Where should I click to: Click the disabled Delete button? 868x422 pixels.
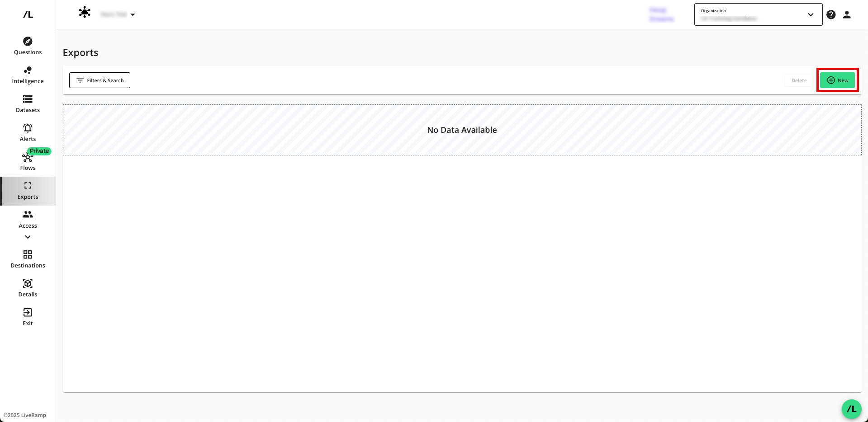[x=799, y=80]
